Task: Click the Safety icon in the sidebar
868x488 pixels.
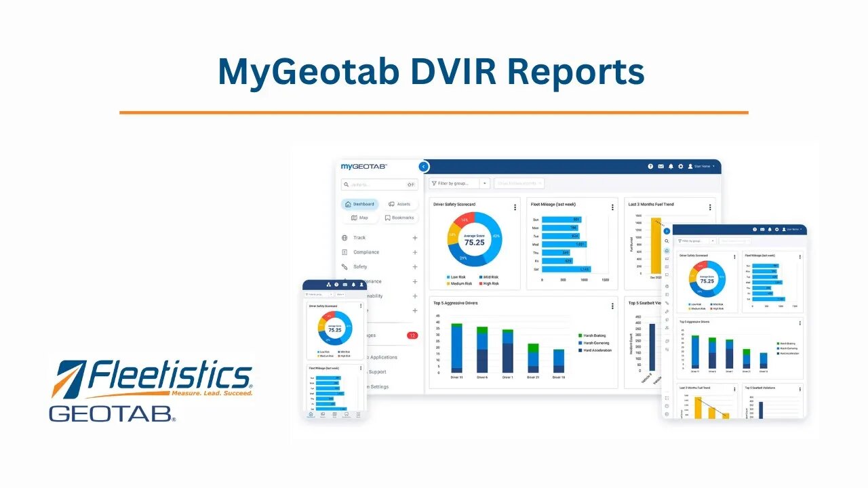Action: (x=344, y=267)
